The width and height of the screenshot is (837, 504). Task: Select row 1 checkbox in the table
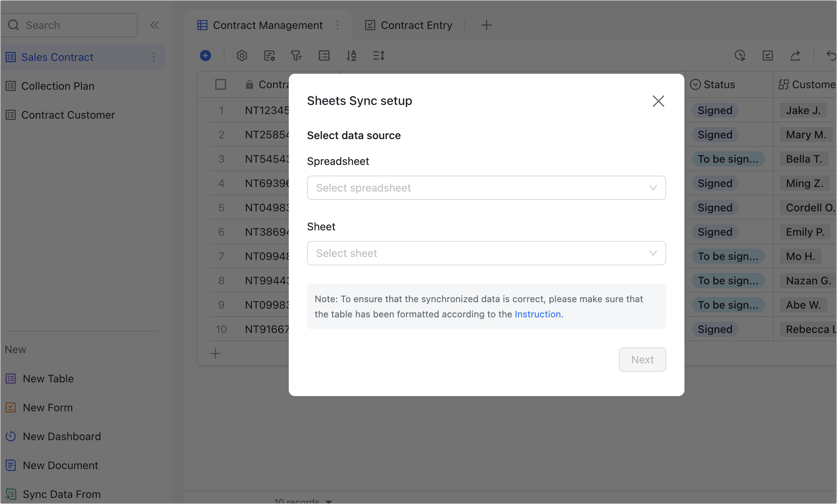click(x=221, y=110)
